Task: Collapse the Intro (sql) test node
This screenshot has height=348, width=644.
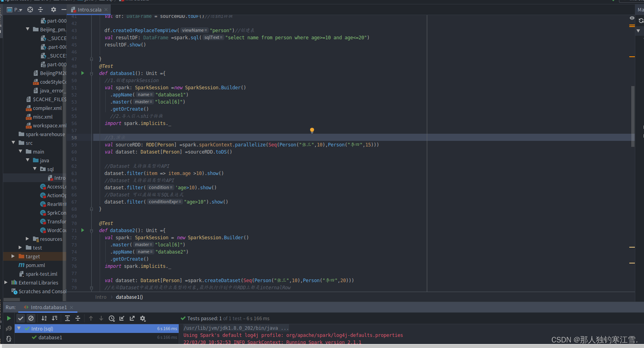Action: click(19, 328)
